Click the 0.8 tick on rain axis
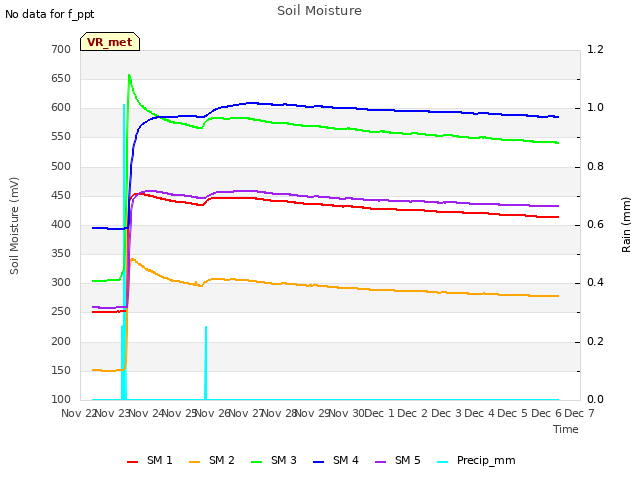640x480 pixels. (x=595, y=167)
